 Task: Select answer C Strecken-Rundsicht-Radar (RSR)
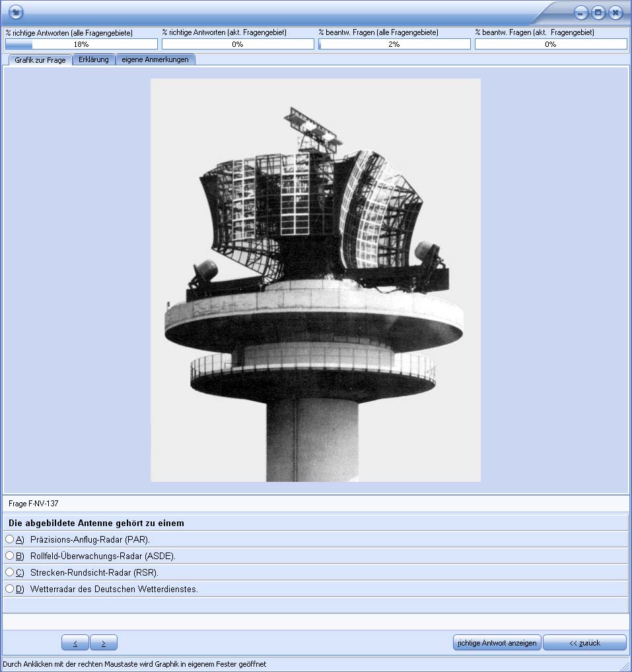(x=9, y=572)
